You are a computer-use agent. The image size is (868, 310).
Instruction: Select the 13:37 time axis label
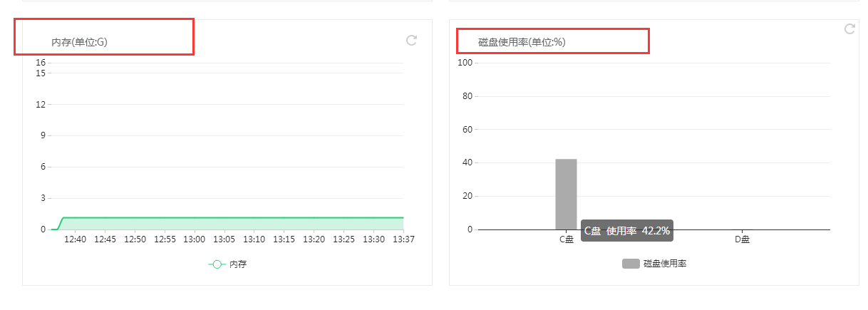coord(403,239)
